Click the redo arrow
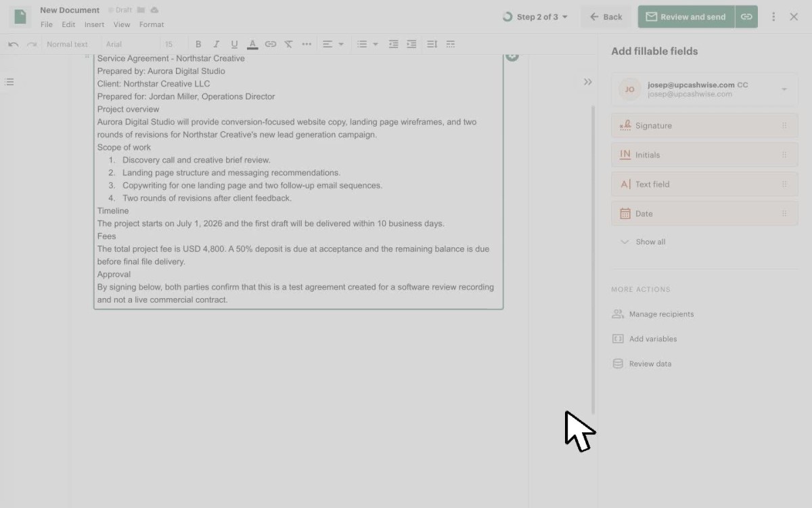The image size is (812, 508). tap(31, 44)
